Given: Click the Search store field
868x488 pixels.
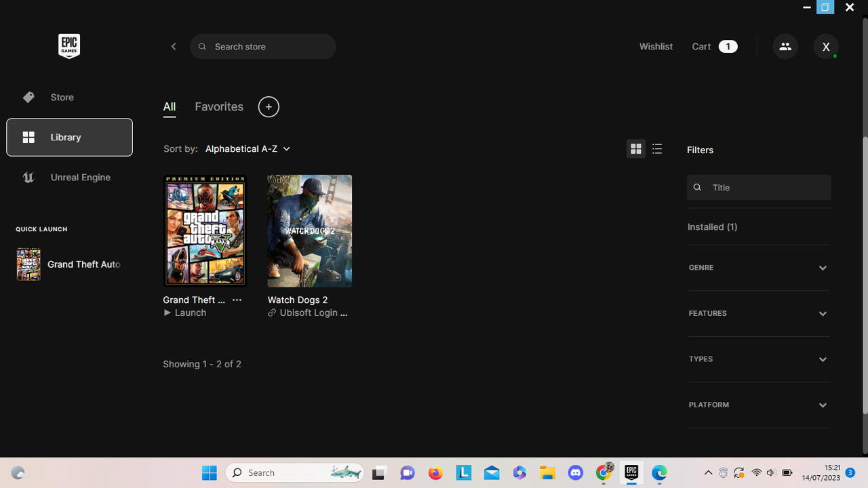Looking at the screenshot, I should [263, 47].
